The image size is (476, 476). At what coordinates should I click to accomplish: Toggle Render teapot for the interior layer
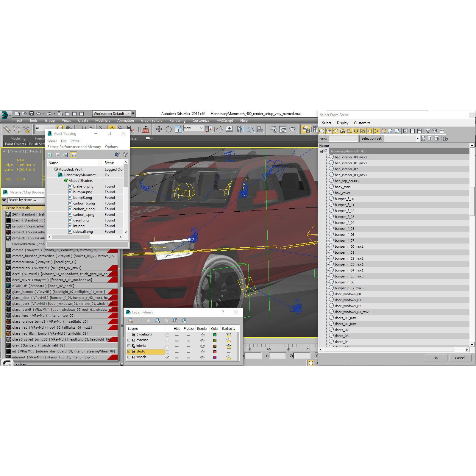[x=202, y=346]
